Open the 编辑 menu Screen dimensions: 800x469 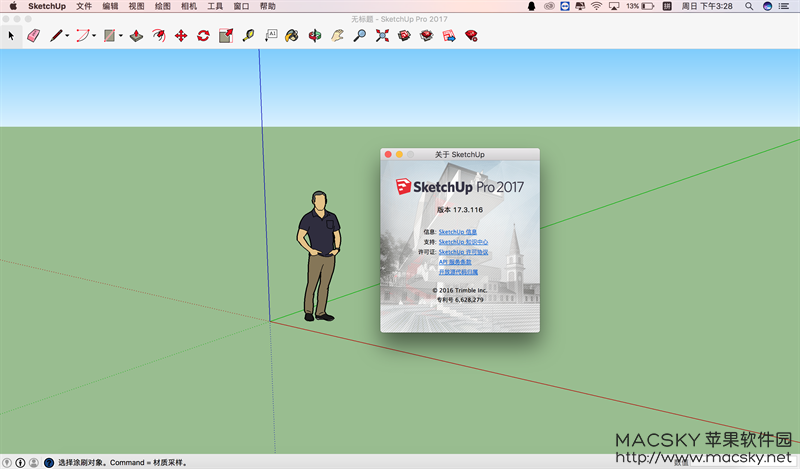pos(110,6)
